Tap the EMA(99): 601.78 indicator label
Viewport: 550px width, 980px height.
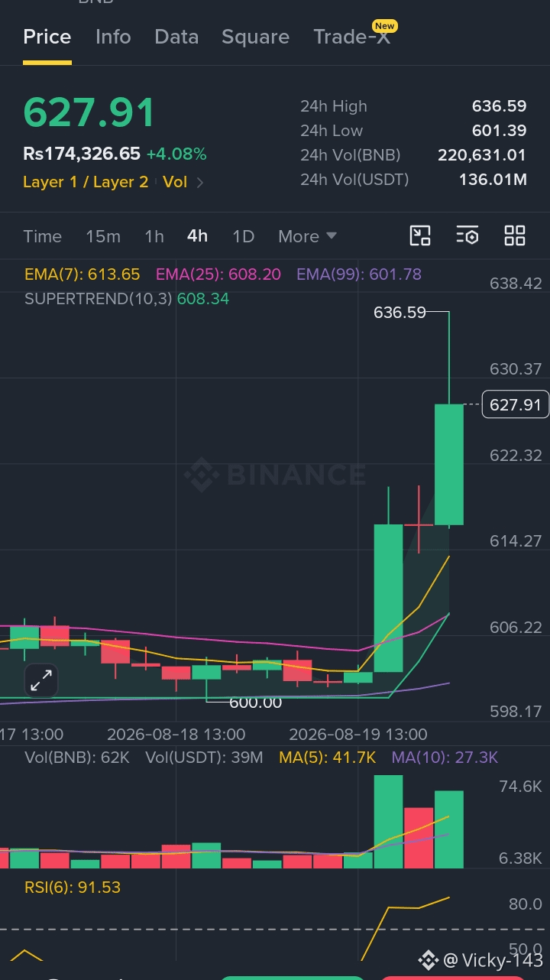click(x=359, y=274)
